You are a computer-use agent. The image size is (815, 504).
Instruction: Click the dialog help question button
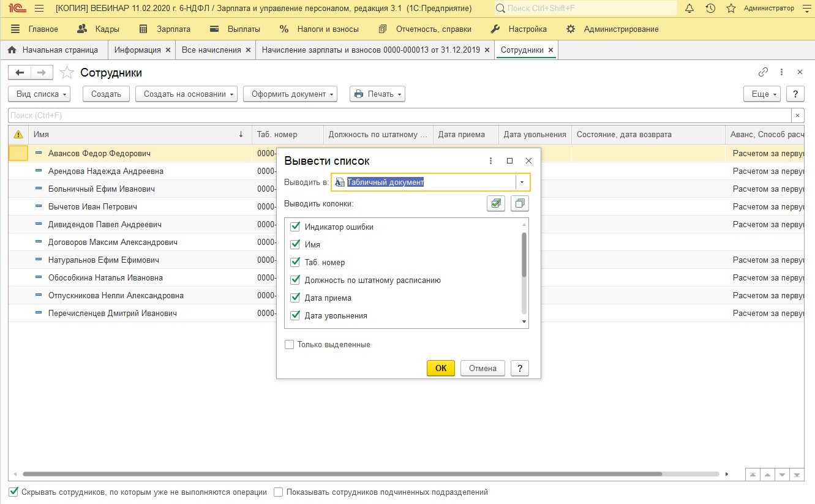[519, 368]
